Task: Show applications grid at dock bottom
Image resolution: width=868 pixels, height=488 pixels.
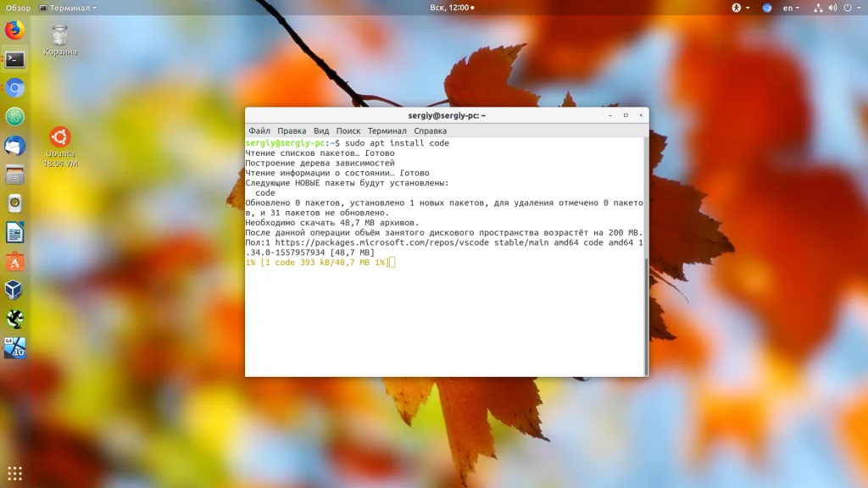Action: (14, 473)
